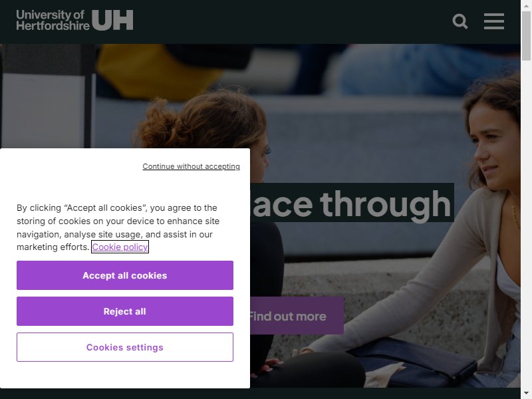Accept all cookies
This screenshot has width=532, height=399.
click(x=125, y=275)
